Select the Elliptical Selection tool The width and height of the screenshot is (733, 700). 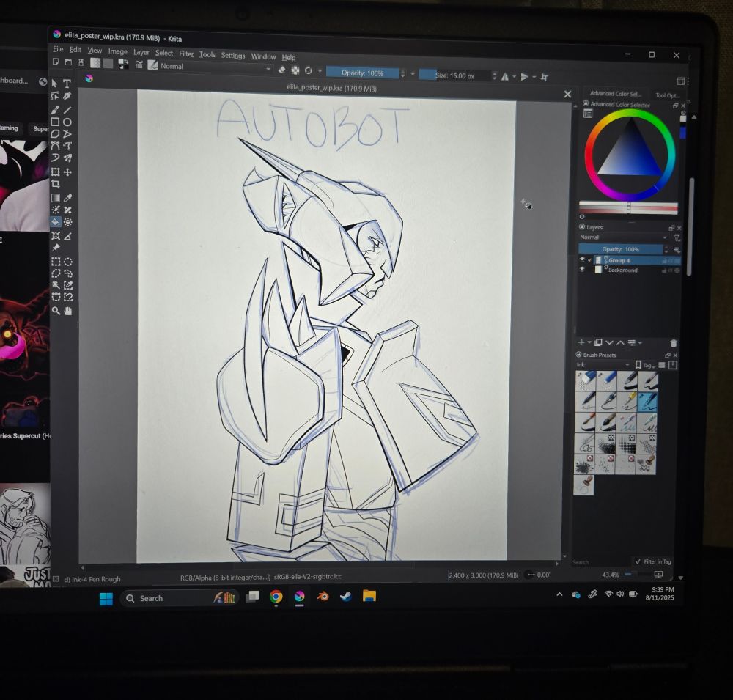(x=68, y=262)
